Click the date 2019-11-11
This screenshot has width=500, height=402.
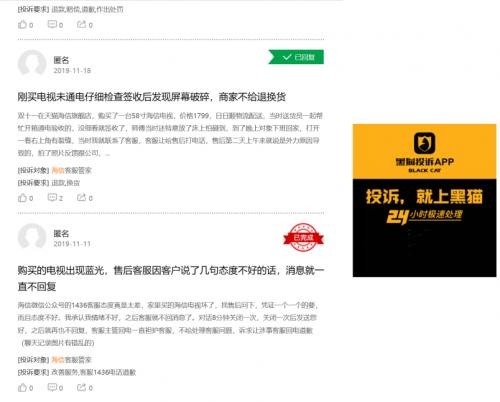click(x=72, y=244)
